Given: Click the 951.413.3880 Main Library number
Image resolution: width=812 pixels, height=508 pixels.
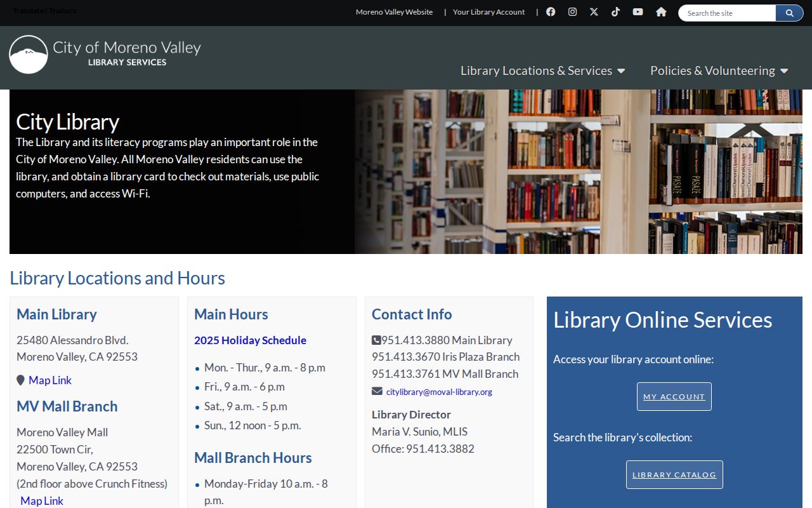Looking at the screenshot, I should (447, 340).
